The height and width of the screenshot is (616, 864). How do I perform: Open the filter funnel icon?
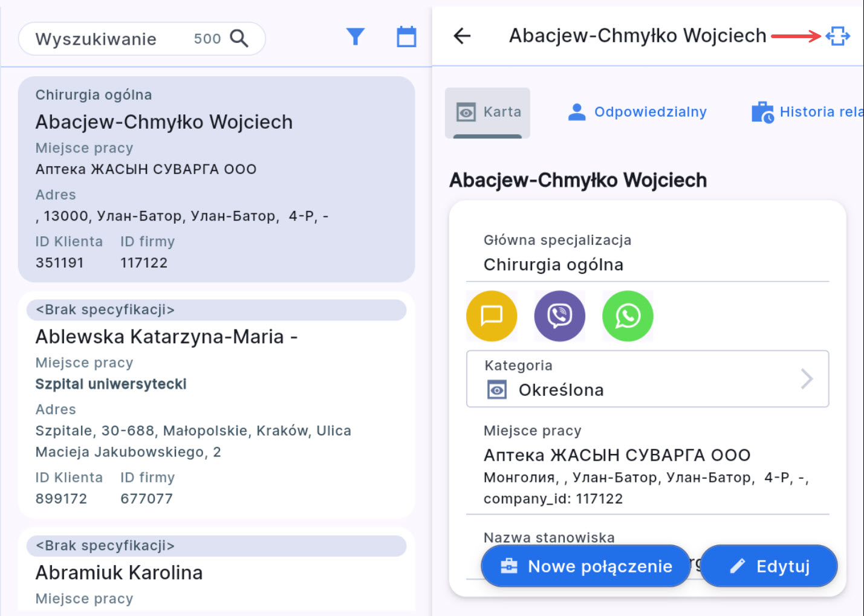click(356, 37)
